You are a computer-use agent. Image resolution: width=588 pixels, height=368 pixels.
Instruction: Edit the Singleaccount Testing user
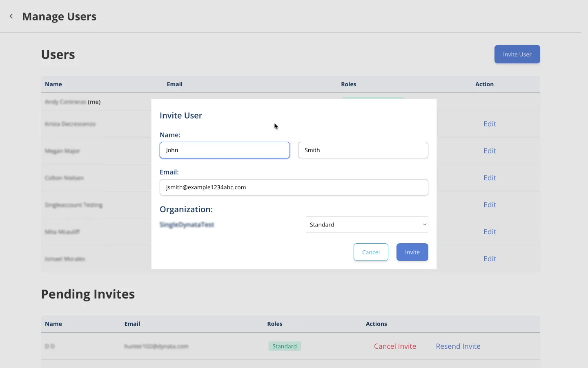click(x=490, y=205)
